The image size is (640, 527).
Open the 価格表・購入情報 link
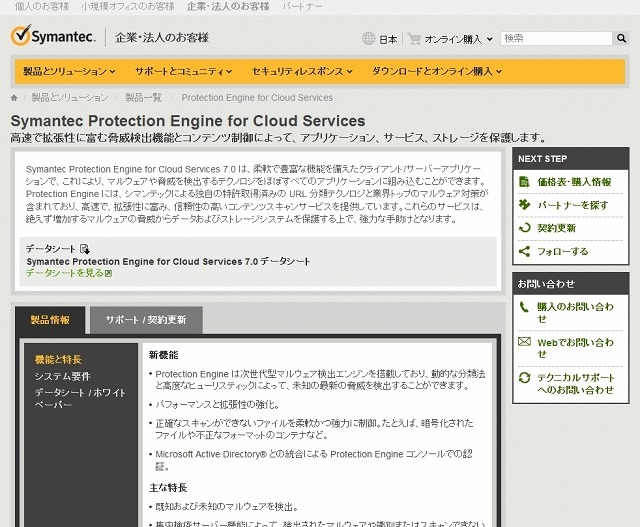[x=574, y=182]
